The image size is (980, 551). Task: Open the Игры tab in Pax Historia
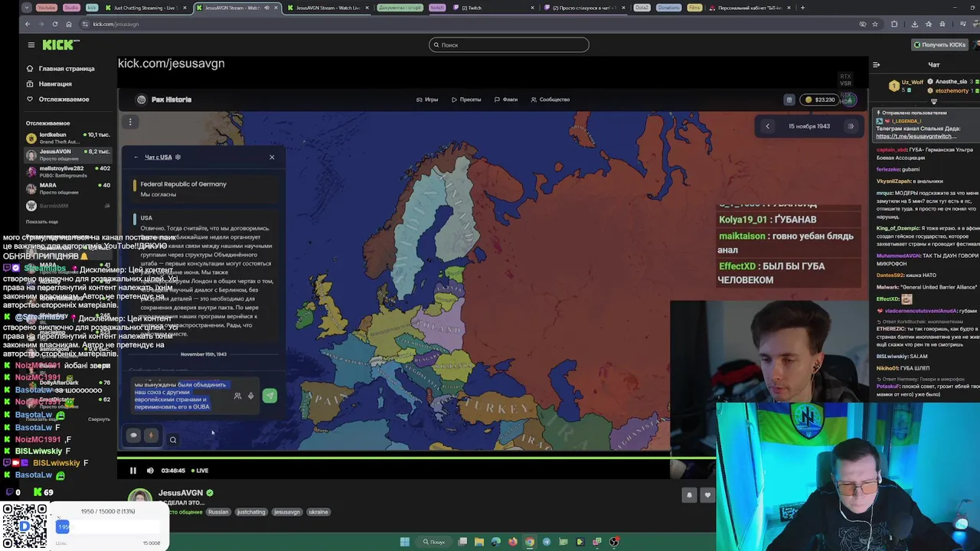[427, 99]
